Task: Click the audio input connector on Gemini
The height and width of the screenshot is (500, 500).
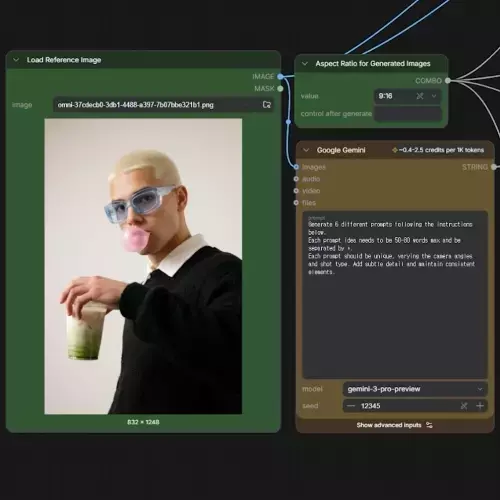Action: coord(296,179)
